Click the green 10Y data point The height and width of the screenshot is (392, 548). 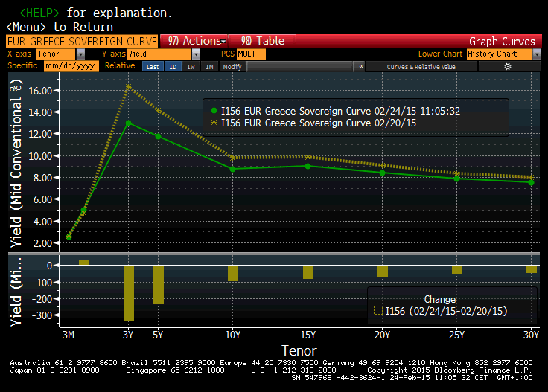tap(233, 170)
